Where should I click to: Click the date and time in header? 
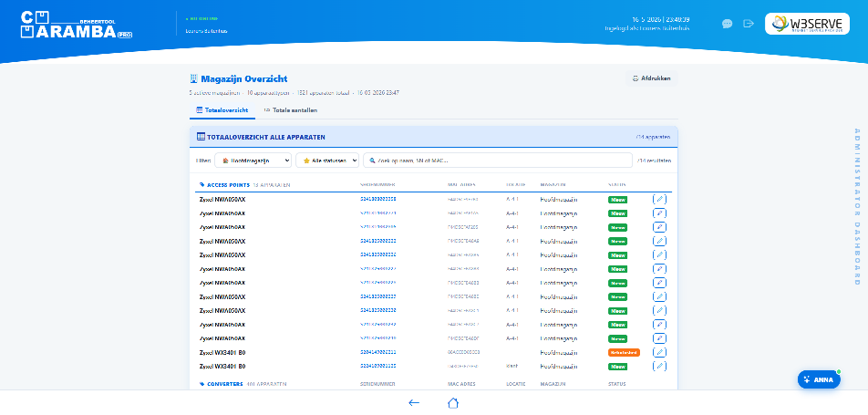coord(660,19)
